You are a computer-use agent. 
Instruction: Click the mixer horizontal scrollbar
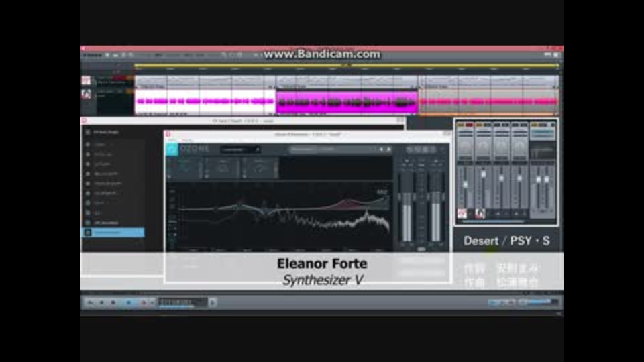tap(493, 222)
